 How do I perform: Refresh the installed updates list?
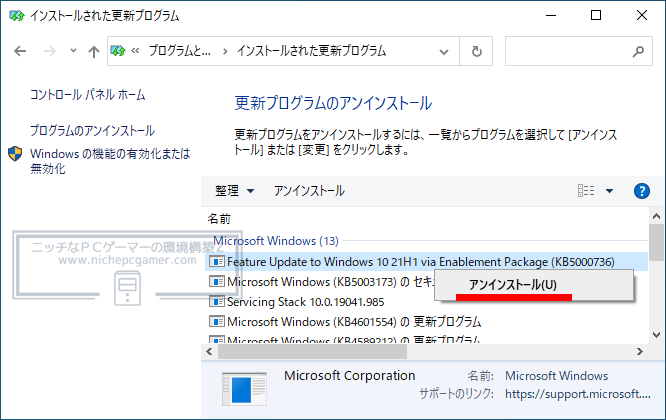click(x=477, y=51)
